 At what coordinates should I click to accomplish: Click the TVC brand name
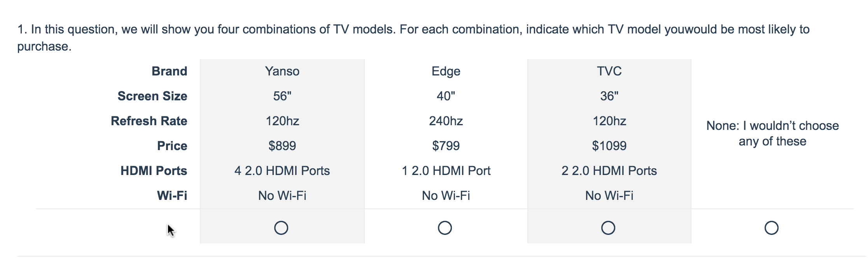[x=609, y=71]
